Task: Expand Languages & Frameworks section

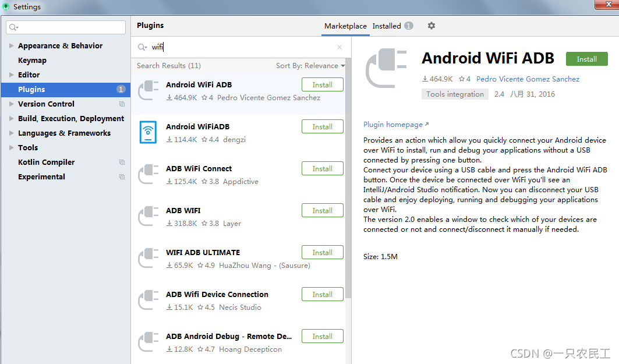Action: 12,133
